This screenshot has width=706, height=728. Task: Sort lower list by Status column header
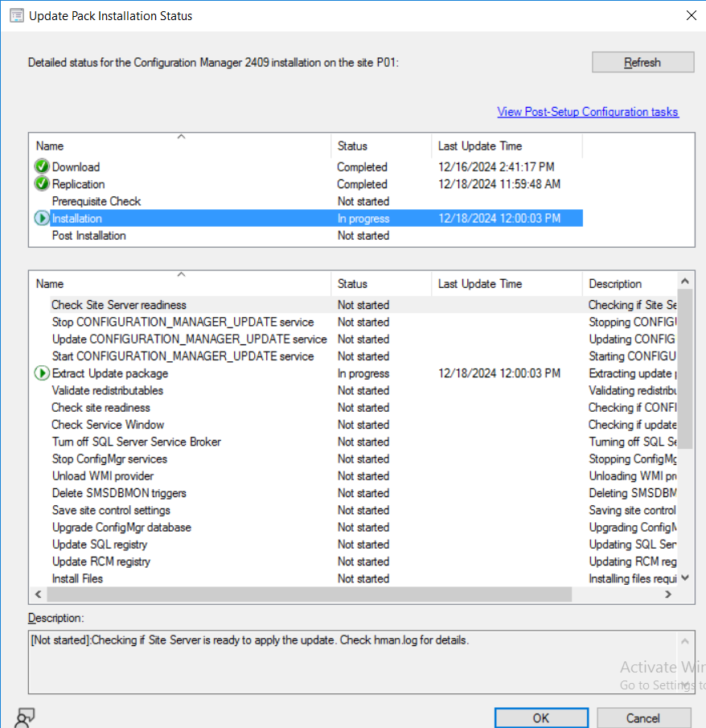point(381,284)
